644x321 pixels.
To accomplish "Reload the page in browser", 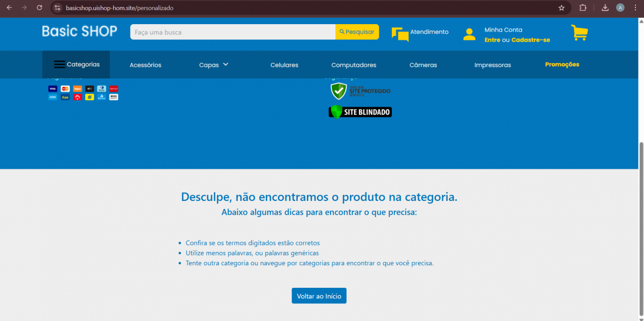I will (39, 8).
